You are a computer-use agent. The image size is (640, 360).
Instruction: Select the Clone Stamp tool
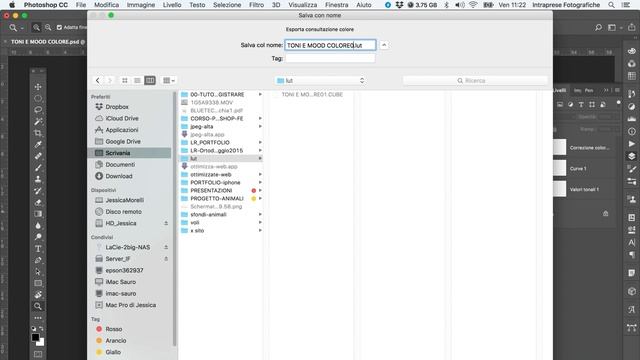38,179
